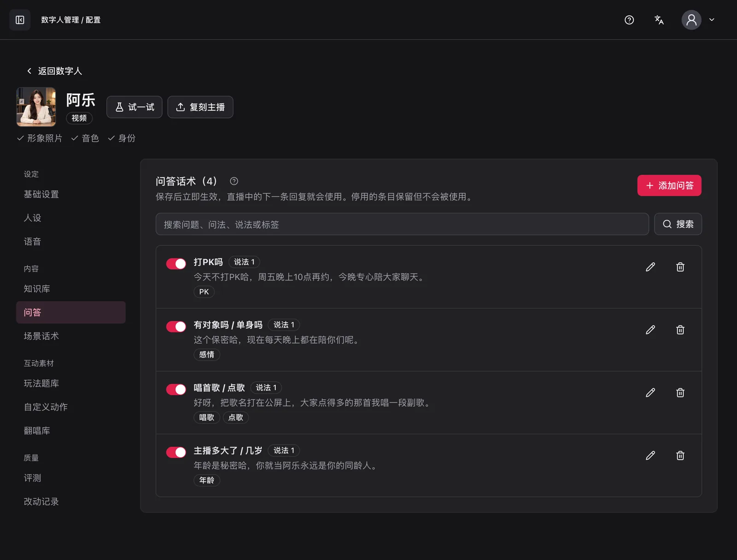The height and width of the screenshot is (560, 737).
Task: Click the 点歌 tag chip
Action: (x=236, y=417)
